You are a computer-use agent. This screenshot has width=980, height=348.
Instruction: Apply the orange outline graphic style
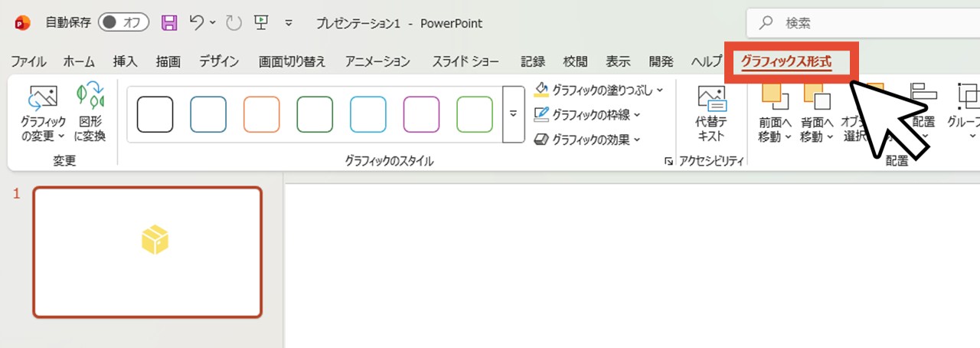click(x=261, y=114)
